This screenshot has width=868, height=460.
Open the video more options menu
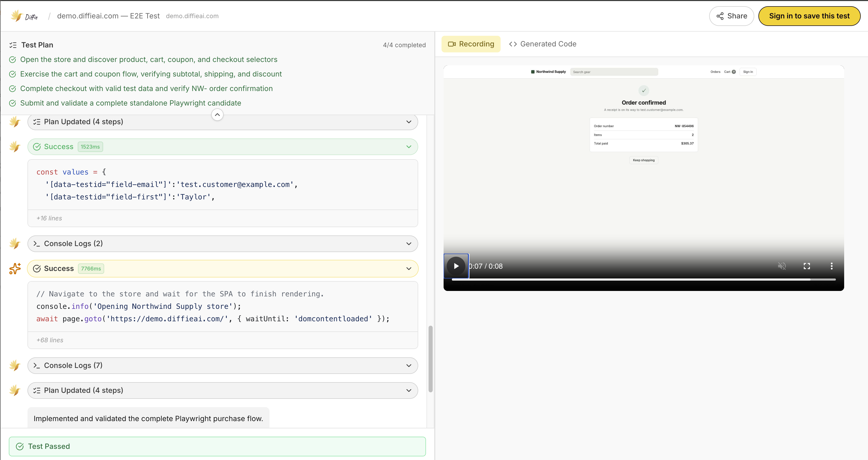(x=832, y=266)
